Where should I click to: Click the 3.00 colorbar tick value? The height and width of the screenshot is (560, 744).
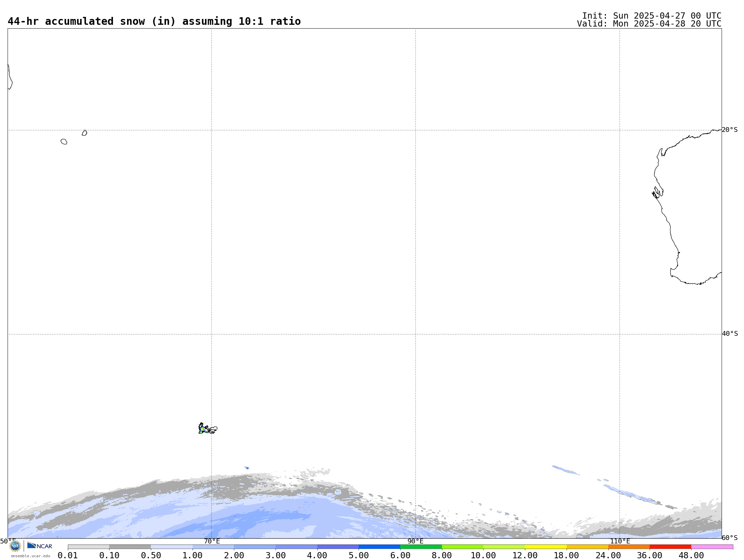tap(276, 556)
